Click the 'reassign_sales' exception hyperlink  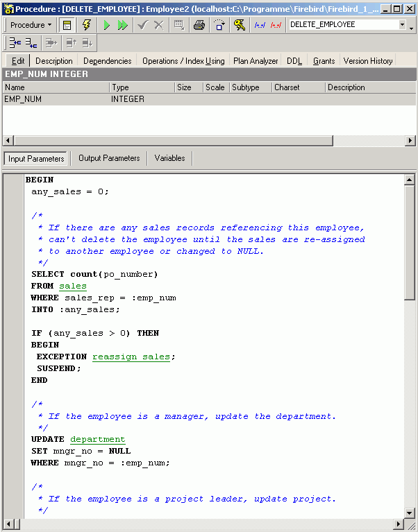[131, 357]
